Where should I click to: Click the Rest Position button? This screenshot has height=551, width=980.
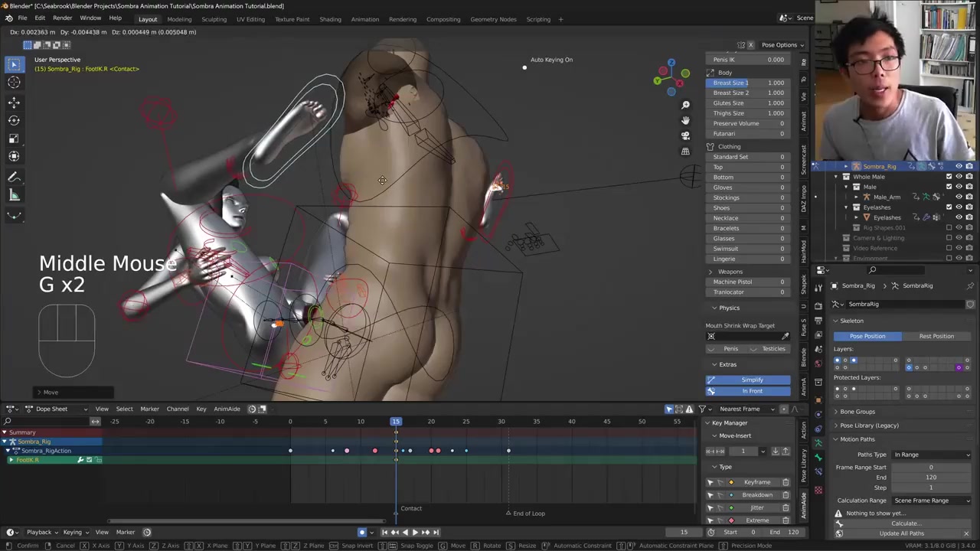936,336
